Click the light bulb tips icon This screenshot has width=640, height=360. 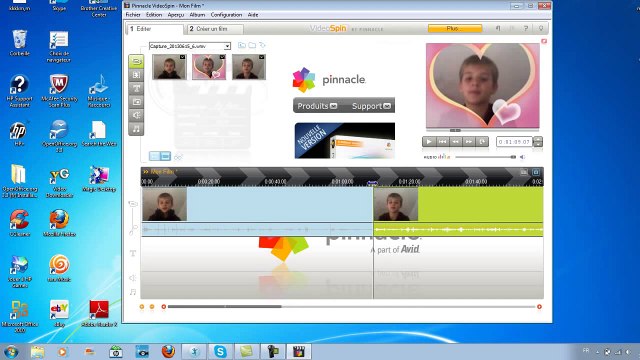tap(541, 29)
